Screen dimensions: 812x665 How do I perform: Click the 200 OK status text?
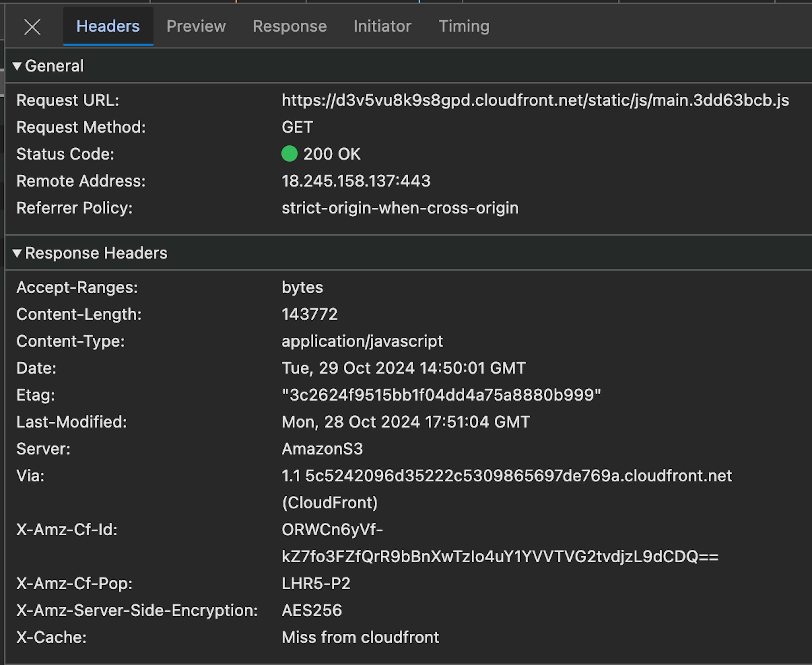point(332,154)
